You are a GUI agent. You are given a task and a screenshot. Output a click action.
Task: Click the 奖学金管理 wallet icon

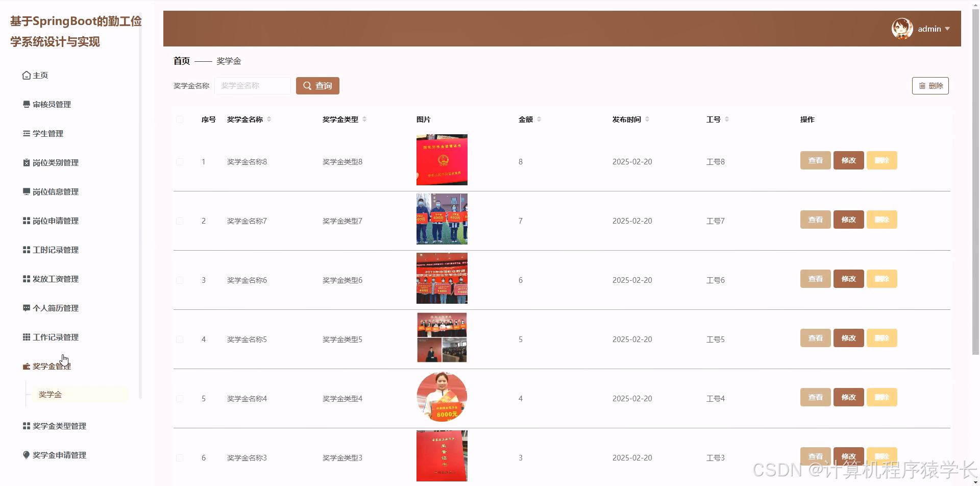[27, 367]
